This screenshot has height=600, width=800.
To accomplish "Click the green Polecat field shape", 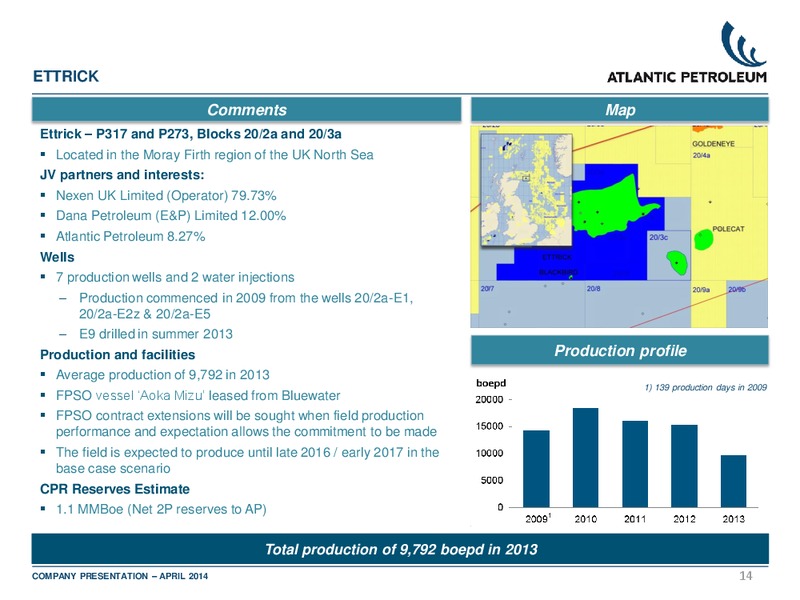I will 704,238.
